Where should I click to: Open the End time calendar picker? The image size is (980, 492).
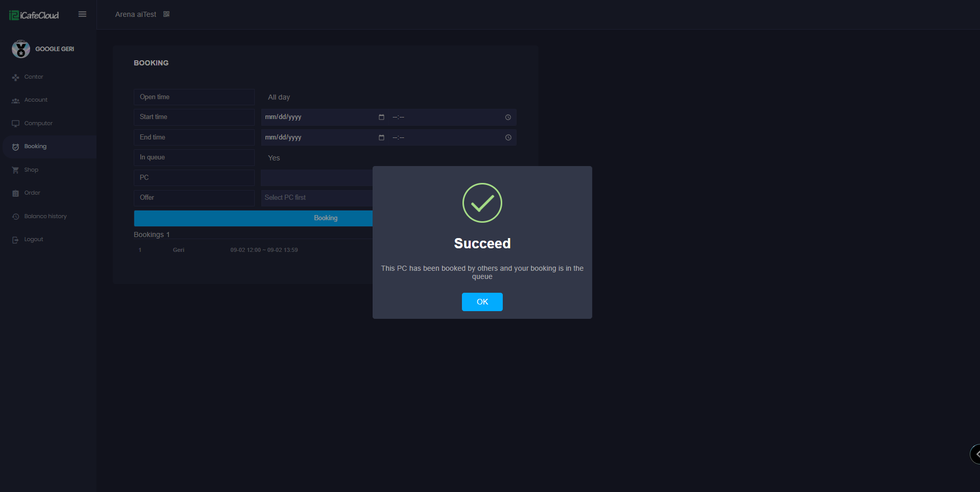point(381,138)
